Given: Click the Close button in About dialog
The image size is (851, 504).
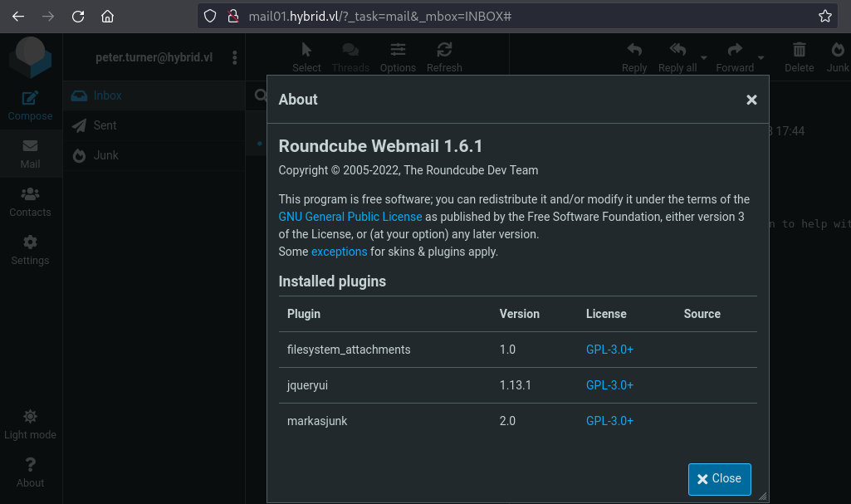Looking at the screenshot, I should click(x=720, y=479).
